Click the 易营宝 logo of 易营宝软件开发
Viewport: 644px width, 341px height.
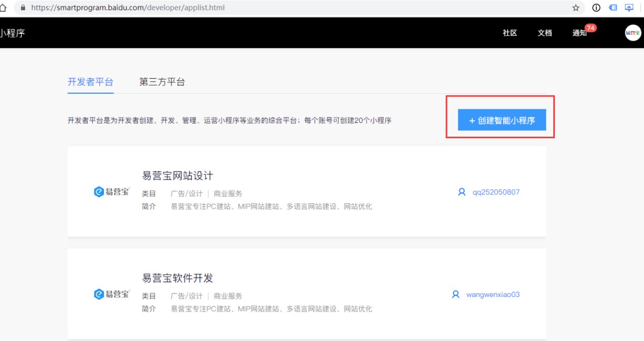tap(112, 294)
